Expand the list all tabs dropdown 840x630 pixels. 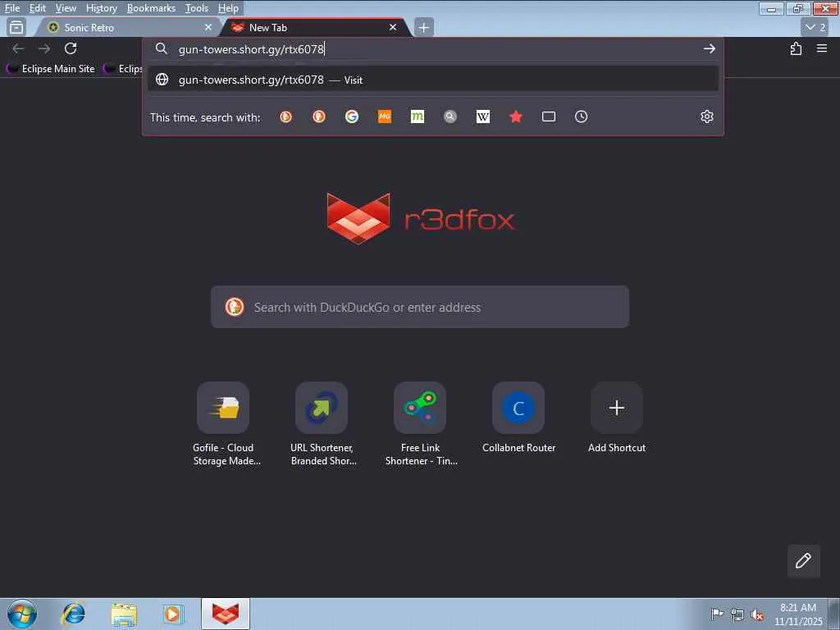pos(815,27)
